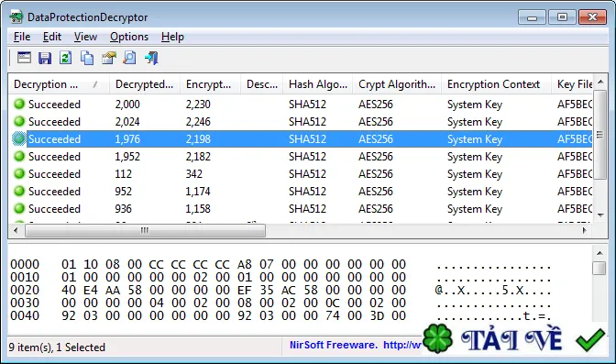Select the row with decrypted size 2,000

(x=301, y=105)
